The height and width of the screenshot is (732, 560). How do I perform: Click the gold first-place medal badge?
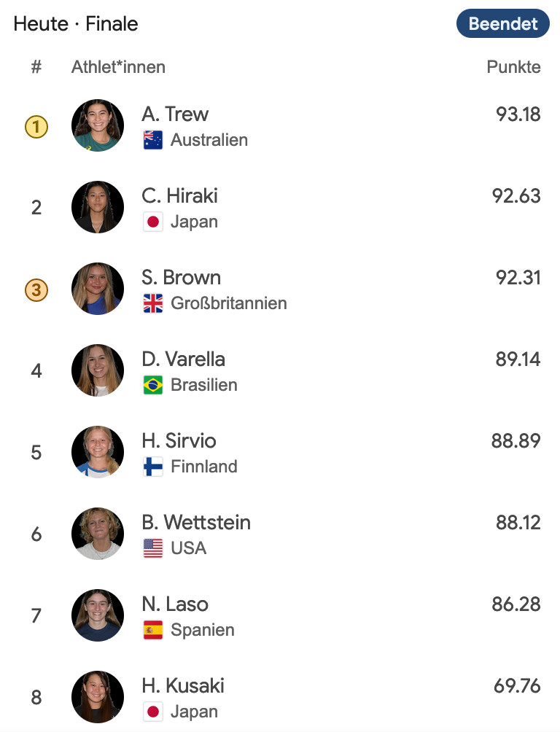(36, 128)
